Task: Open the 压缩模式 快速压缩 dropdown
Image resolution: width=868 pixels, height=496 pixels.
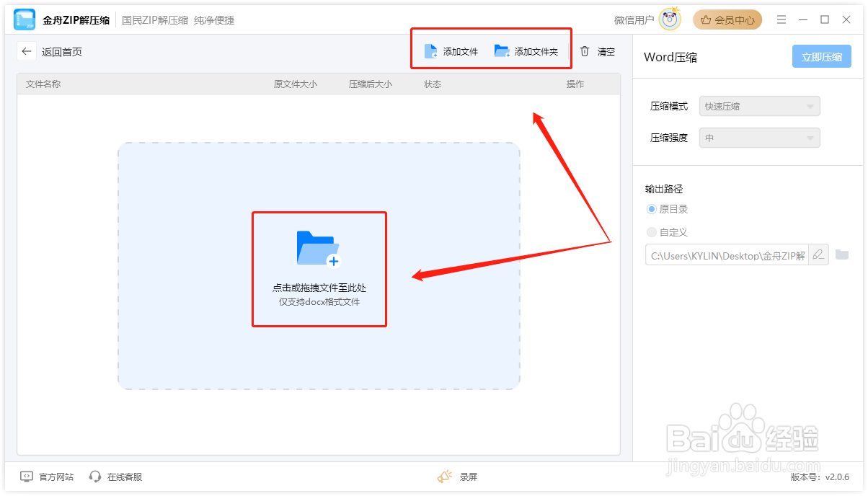Action: tap(760, 106)
